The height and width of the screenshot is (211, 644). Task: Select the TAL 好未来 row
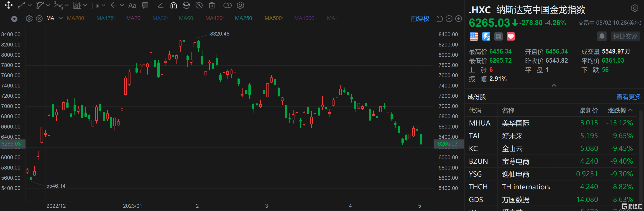click(x=551, y=136)
